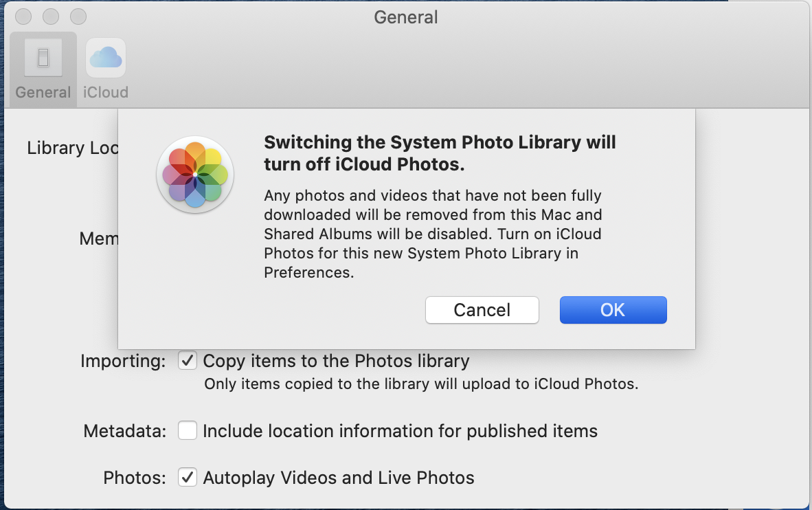This screenshot has height=510, width=812.
Task: Click the dialog's explanatory paragraph text
Action: (x=433, y=234)
